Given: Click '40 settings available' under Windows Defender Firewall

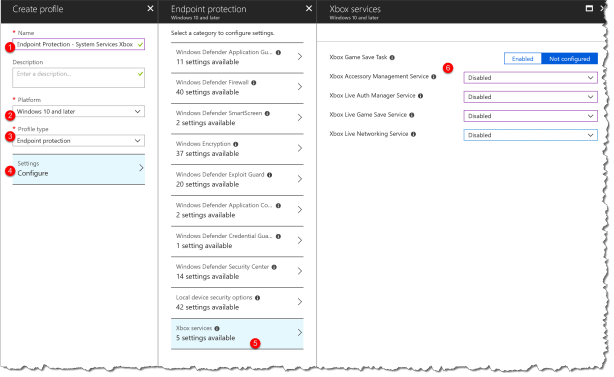Looking at the screenshot, I should [x=208, y=92].
